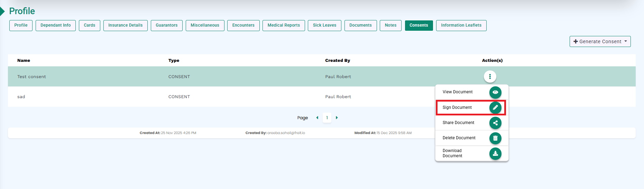The height and width of the screenshot is (189, 644).
Task: Click the pencil icon for Sign Document
Action: point(495,107)
